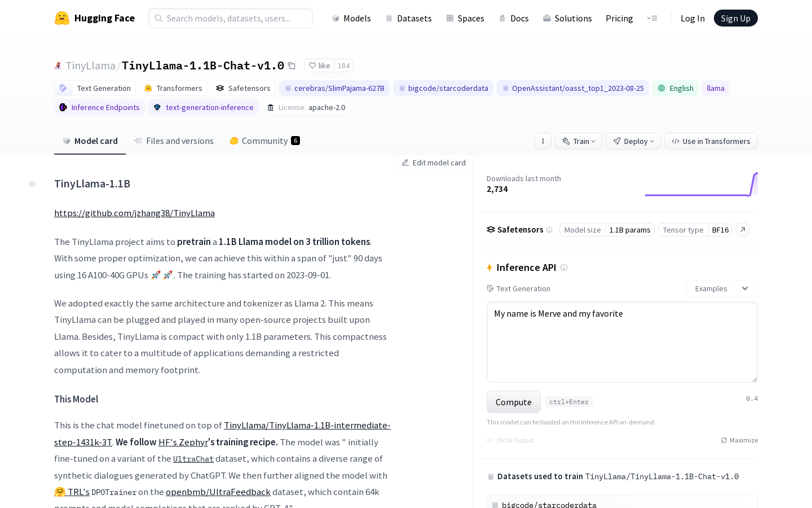Viewport: 812px width, 508px height.
Task: Open the navbar overflow menu icon
Action: [652, 18]
